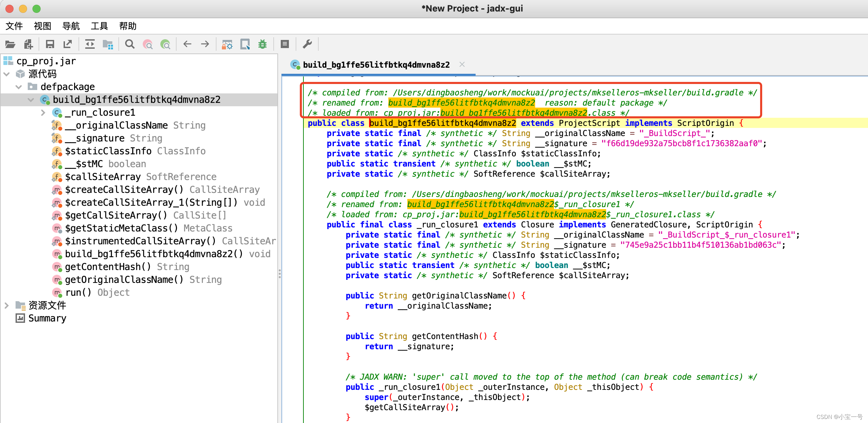Expand the _run_closure1 tree node
The image size is (868, 423).
pyautogui.click(x=43, y=113)
